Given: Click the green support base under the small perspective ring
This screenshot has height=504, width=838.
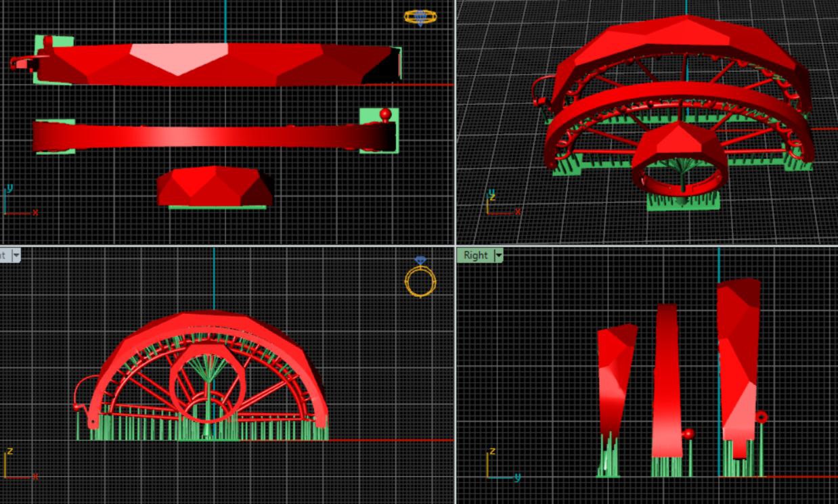Looking at the screenshot, I should 682,202.
